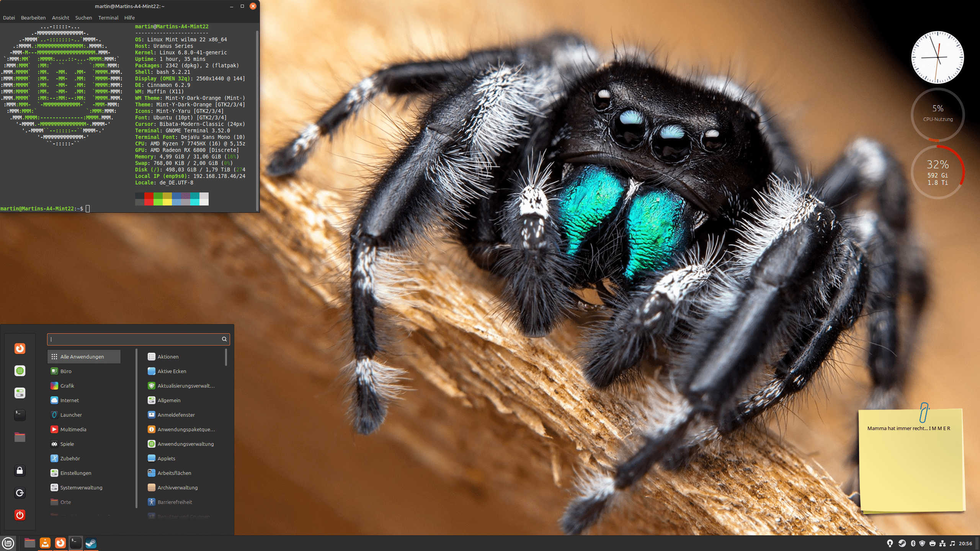Open the Bluetooth tray applet
Image resolution: width=980 pixels, height=551 pixels.
point(913,543)
